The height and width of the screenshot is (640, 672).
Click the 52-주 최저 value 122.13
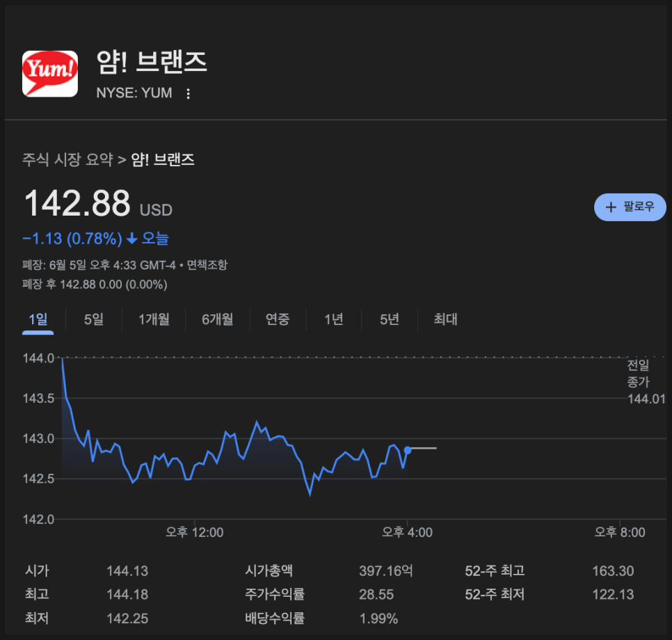tap(613, 595)
